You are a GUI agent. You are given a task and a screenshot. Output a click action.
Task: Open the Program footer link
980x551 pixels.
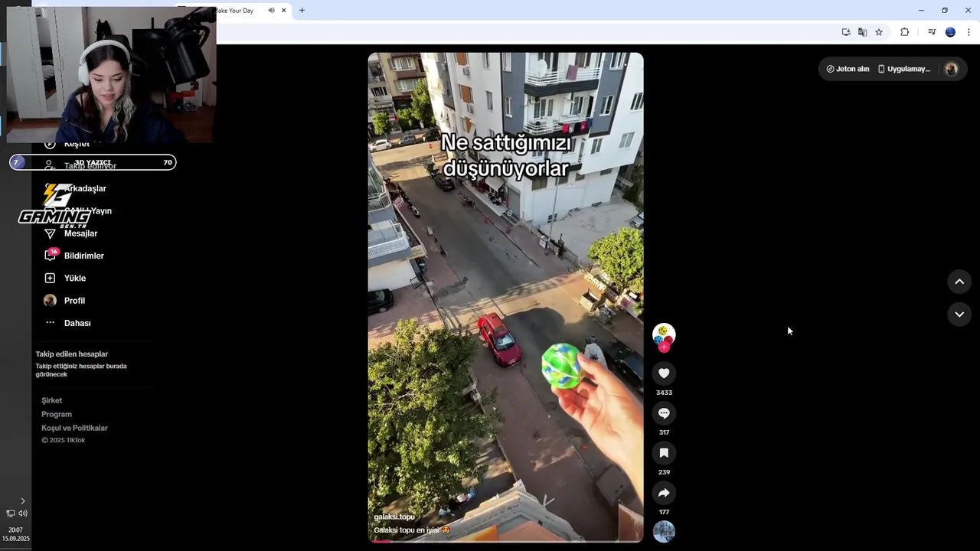tap(57, 415)
